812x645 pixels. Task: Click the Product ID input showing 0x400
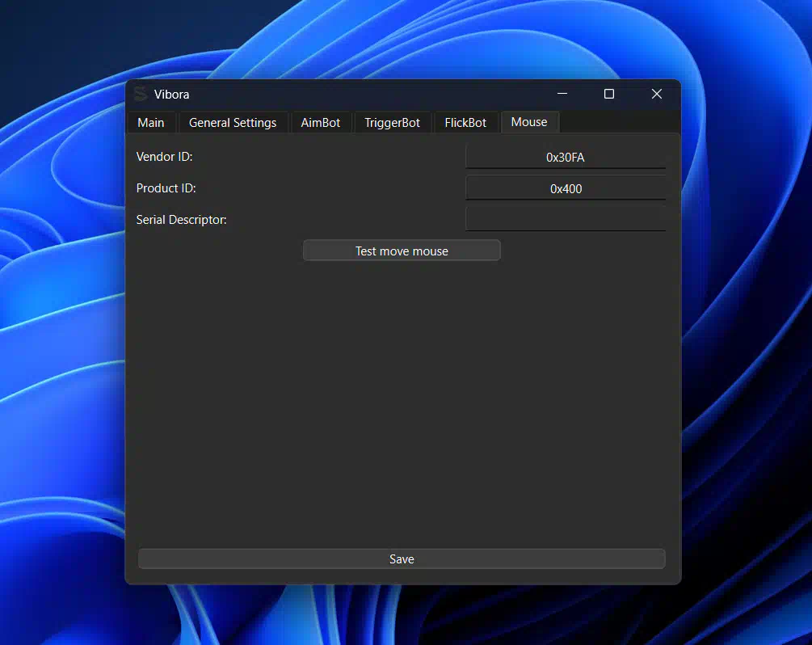(x=566, y=188)
